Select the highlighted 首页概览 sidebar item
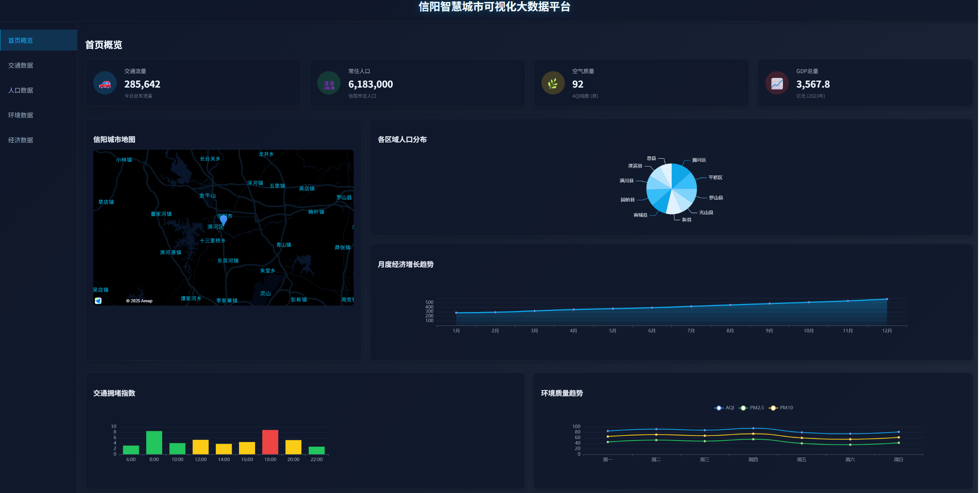The image size is (980, 493). coord(21,40)
